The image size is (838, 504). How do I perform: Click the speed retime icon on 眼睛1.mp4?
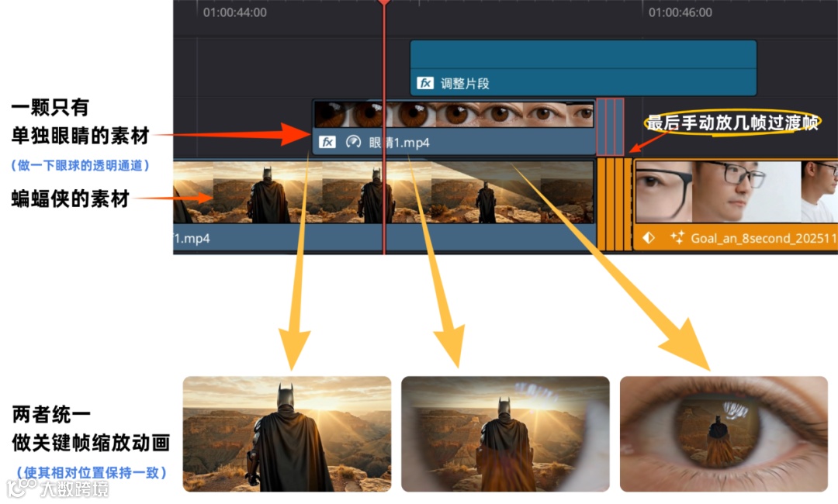(353, 142)
